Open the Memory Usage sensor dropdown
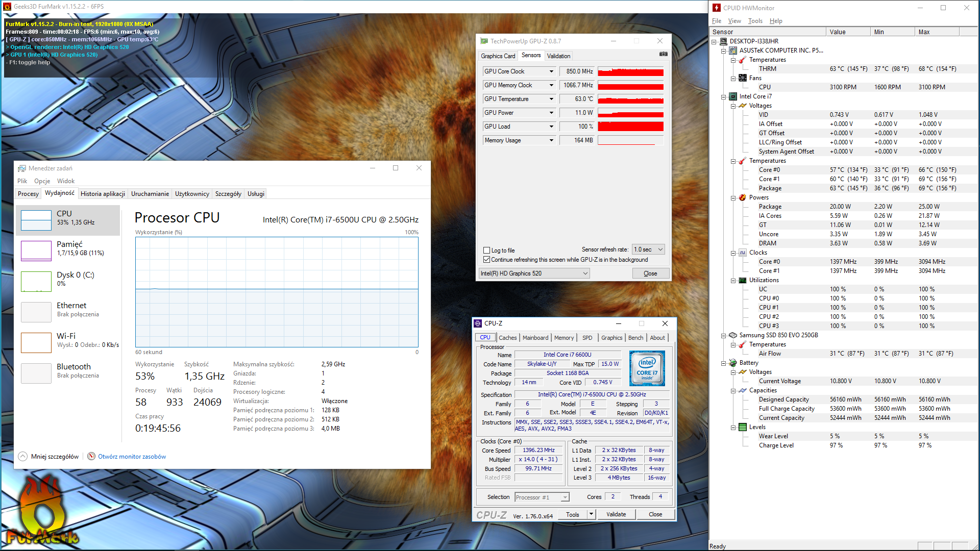Viewport: 980px width, 551px height. (551, 140)
